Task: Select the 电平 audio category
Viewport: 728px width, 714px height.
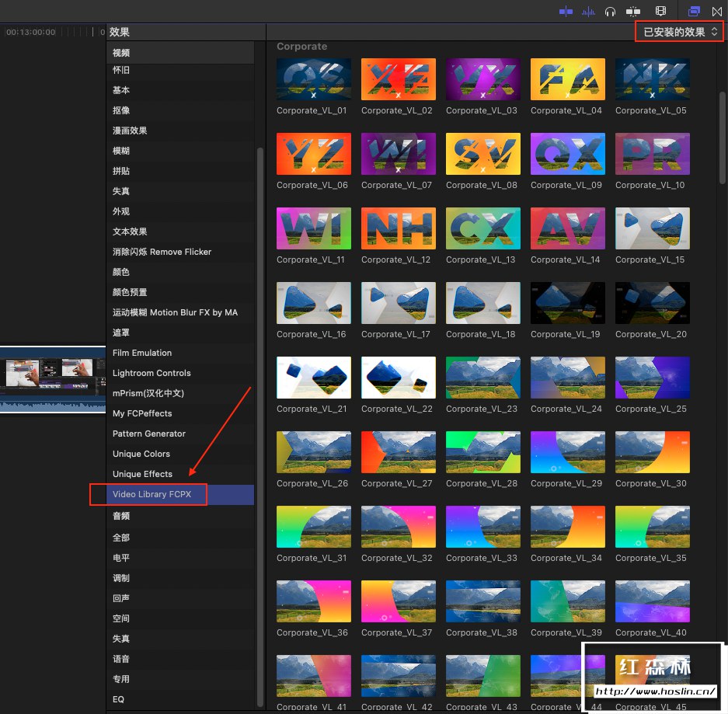Action: tap(180, 558)
